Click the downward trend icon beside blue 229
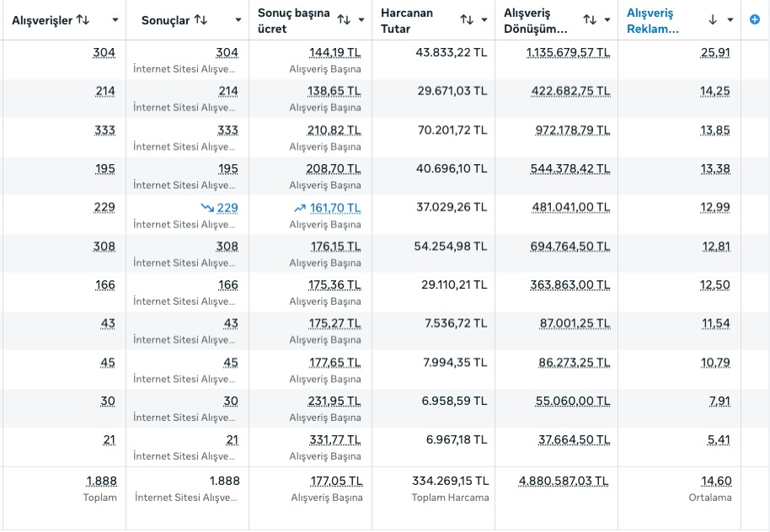Screen dimensions: 770x532 coord(206,207)
